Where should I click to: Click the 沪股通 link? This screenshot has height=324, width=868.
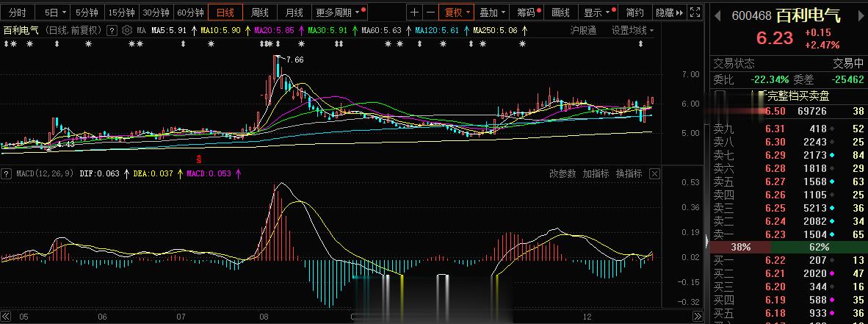point(583,30)
